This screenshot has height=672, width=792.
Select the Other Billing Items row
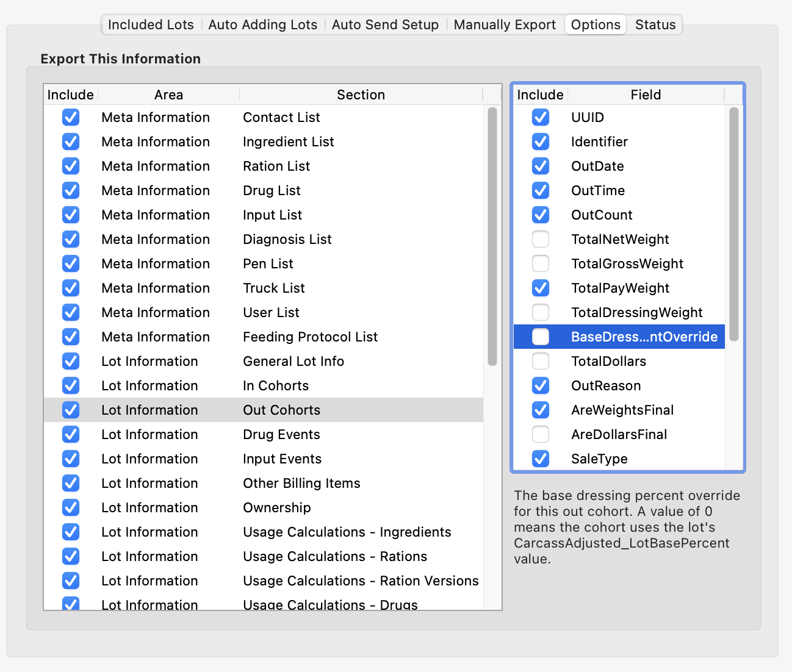tap(264, 483)
